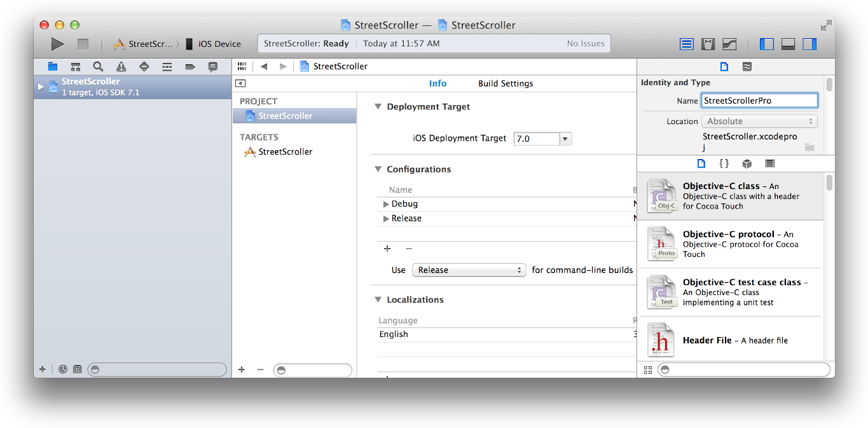The image size is (868, 428).
Task: Toggle the Navigator pane visibility
Action: click(767, 44)
